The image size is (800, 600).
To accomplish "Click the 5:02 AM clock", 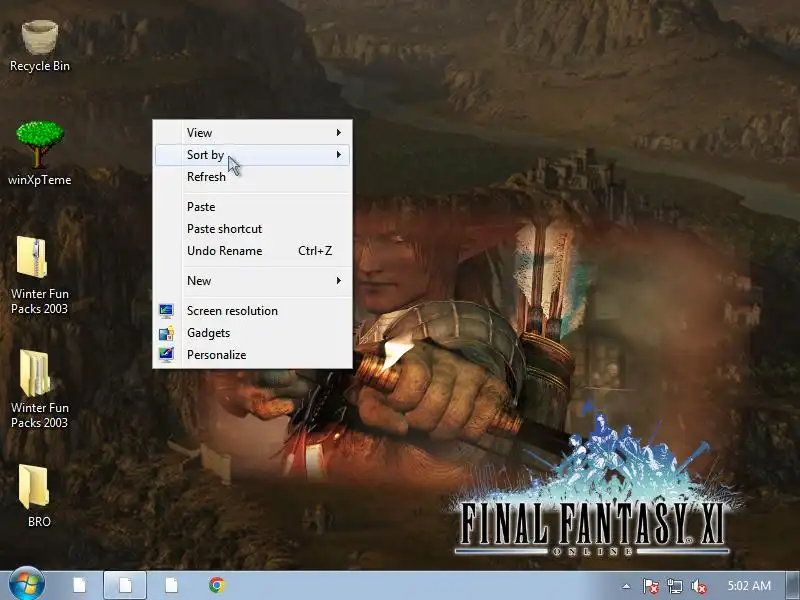I will (x=748, y=586).
